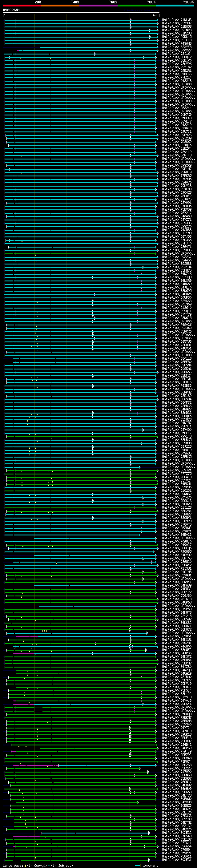The image size is (197, 868).
Task: Click the white query sequence ruler bar
Action: (x=81, y=12)
